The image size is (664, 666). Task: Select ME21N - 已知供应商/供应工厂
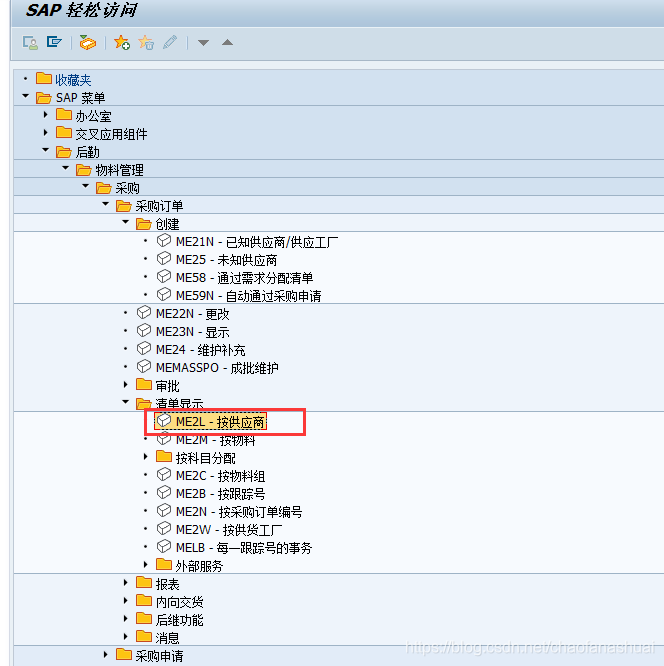click(x=257, y=242)
